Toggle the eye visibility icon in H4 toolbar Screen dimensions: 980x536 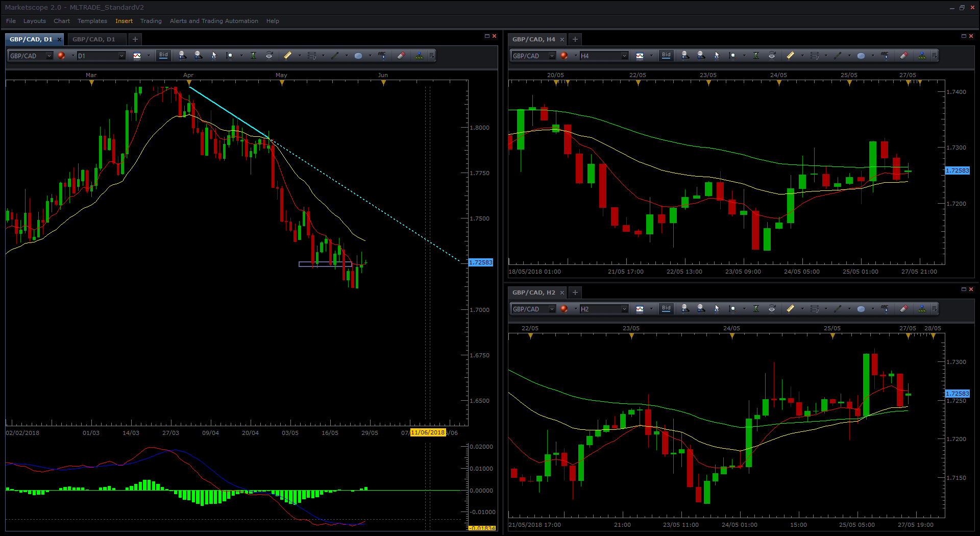[x=772, y=56]
